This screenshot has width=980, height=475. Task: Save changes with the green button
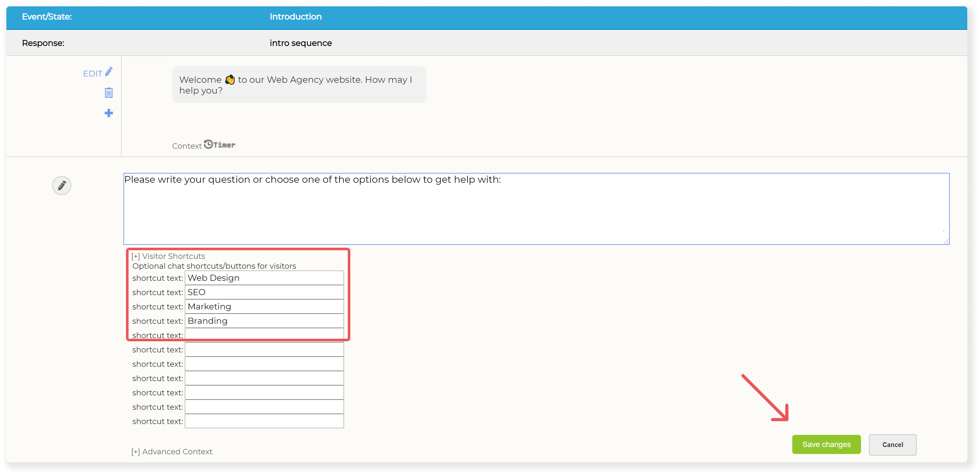827,444
